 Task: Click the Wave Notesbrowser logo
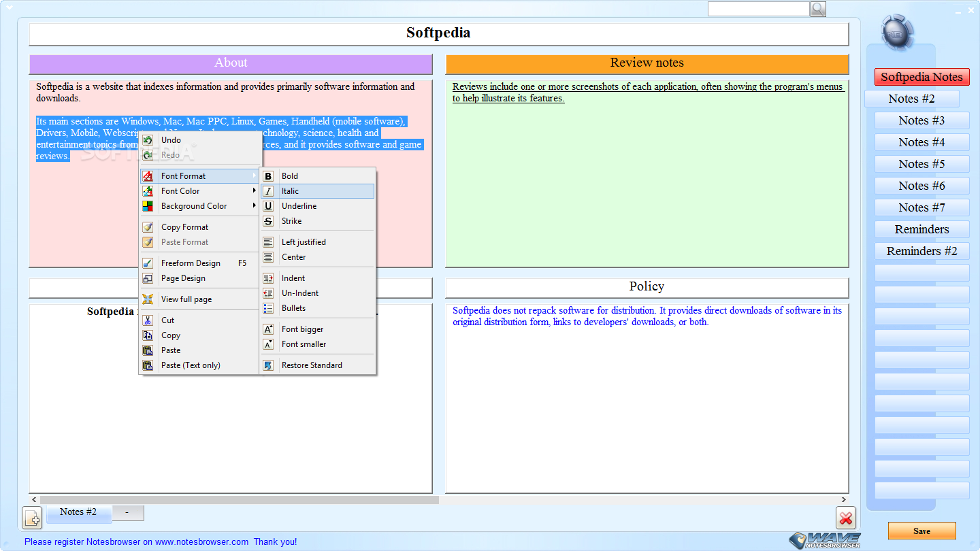[825, 540]
